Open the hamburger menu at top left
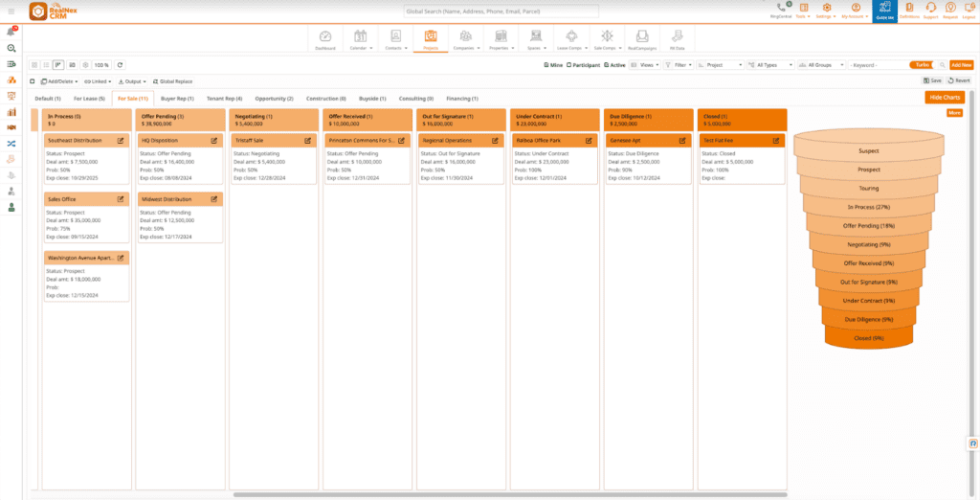This screenshot has height=500, width=980. (11, 11)
